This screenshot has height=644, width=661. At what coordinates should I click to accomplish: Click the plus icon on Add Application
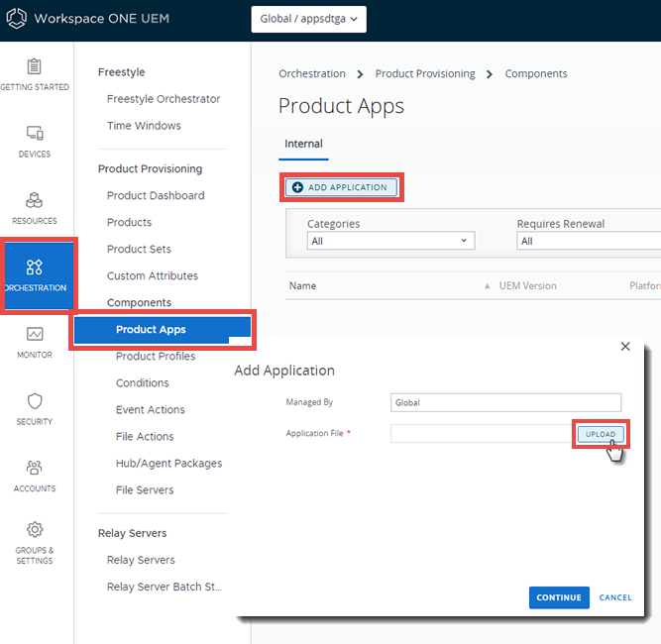[x=297, y=187]
